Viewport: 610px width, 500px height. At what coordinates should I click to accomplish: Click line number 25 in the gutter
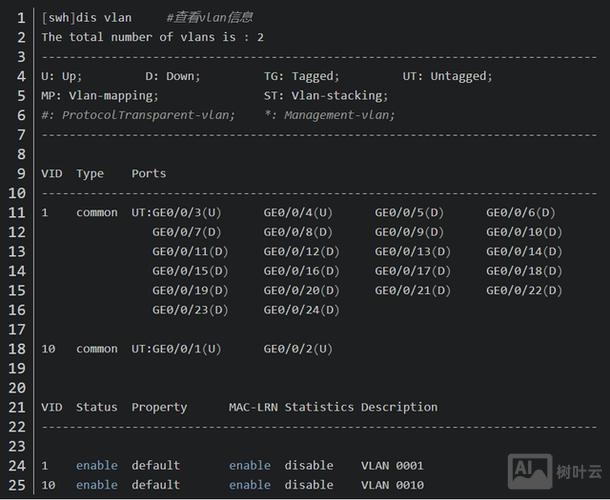(x=16, y=485)
